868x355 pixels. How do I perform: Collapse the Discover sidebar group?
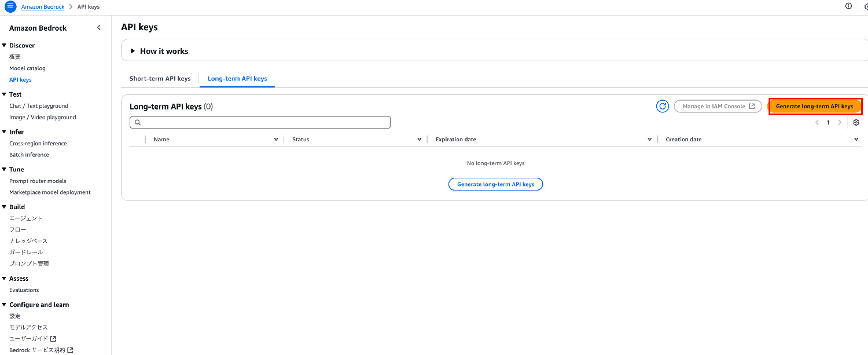(x=4, y=45)
